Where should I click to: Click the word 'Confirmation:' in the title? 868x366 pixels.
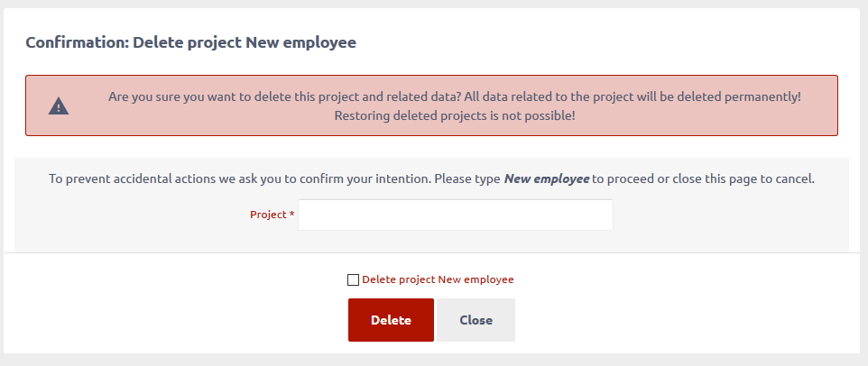click(x=77, y=42)
